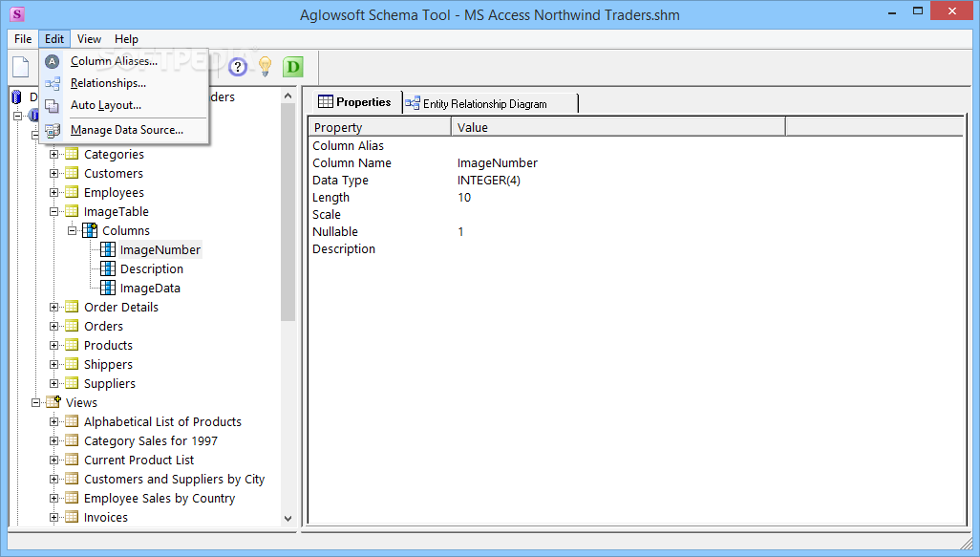Viewport: 980px width, 557px height.
Task: Click the tree scrollbar up arrow
Action: tap(288, 96)
